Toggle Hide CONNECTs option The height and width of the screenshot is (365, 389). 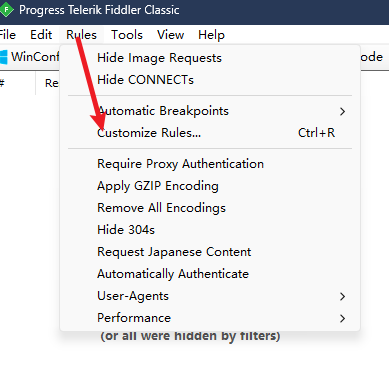145,80
